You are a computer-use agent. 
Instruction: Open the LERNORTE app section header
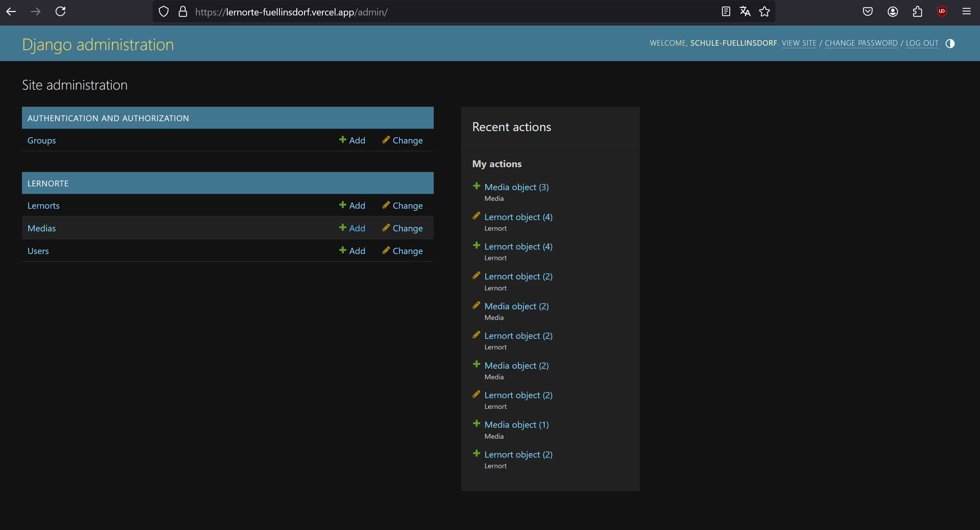coord(48,183)
